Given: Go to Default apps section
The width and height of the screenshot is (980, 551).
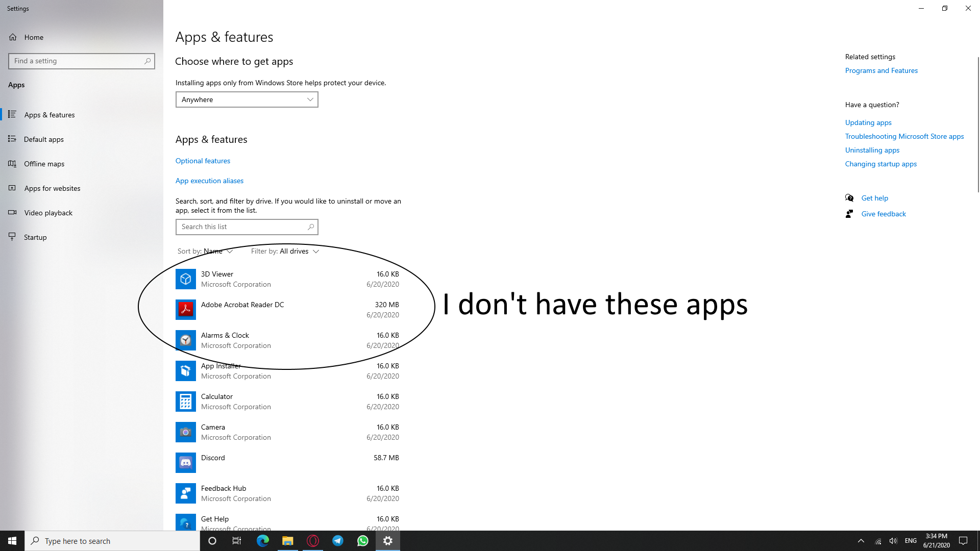Looking at the screenshot, I should (x=82, y=139).
